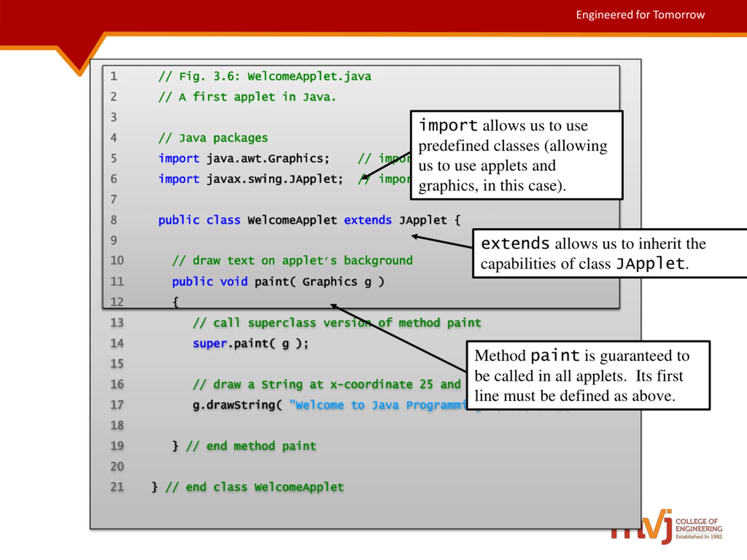Click the 'super.paint( g );' statement
747x560 pixels.
(251, 344)
